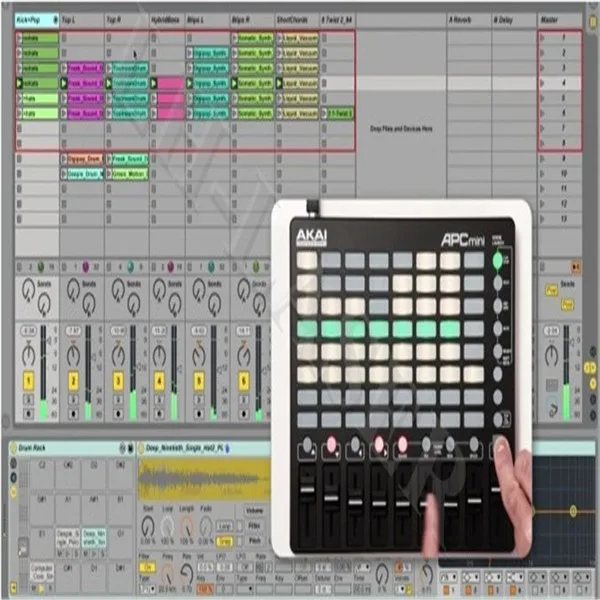Select the Master track header
The width and height of the screenshot is (600, 600).
point(560,20)
